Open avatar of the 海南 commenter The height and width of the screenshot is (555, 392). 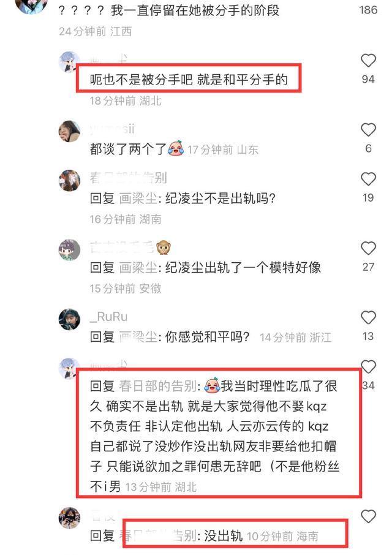pyautogui.click(x=69, y=518)
